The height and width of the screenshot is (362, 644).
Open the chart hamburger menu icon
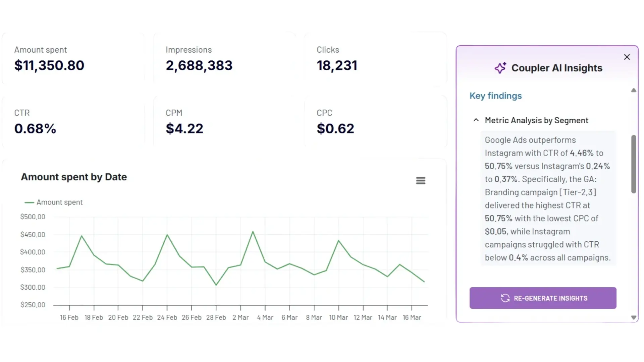421,181
